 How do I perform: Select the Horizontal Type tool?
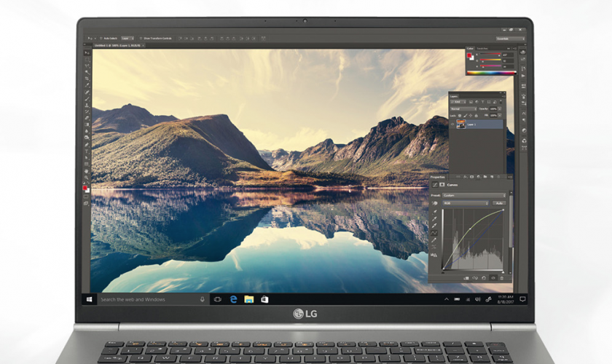[87, 151]
